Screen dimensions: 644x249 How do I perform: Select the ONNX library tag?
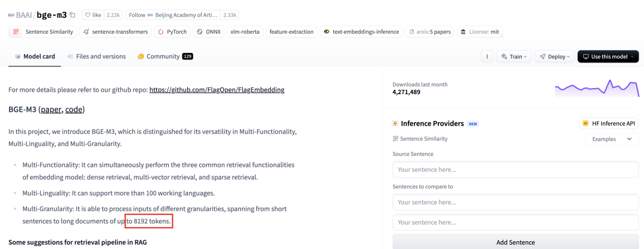click(x=209, y=32)
